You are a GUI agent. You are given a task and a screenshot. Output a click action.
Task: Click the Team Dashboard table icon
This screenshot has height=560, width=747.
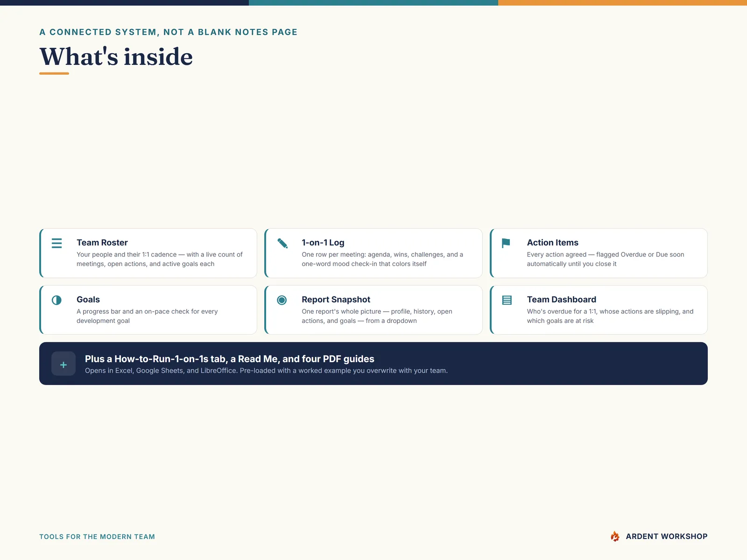(x=507, y=300)
